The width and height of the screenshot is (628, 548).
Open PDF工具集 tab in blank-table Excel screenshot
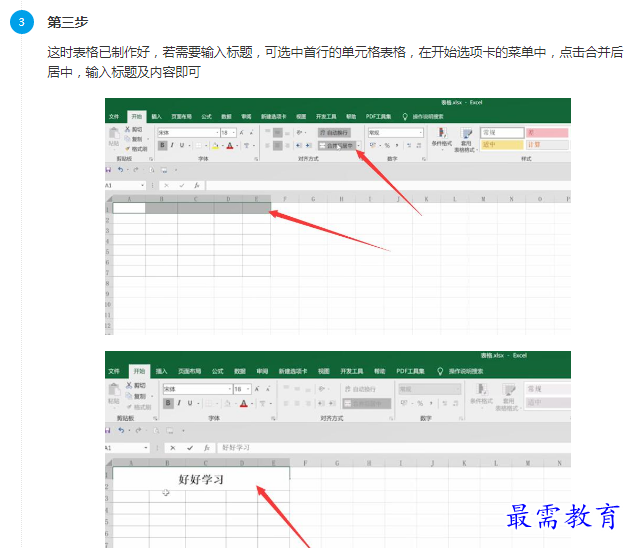pyautogui.click(x=378, y=117)
